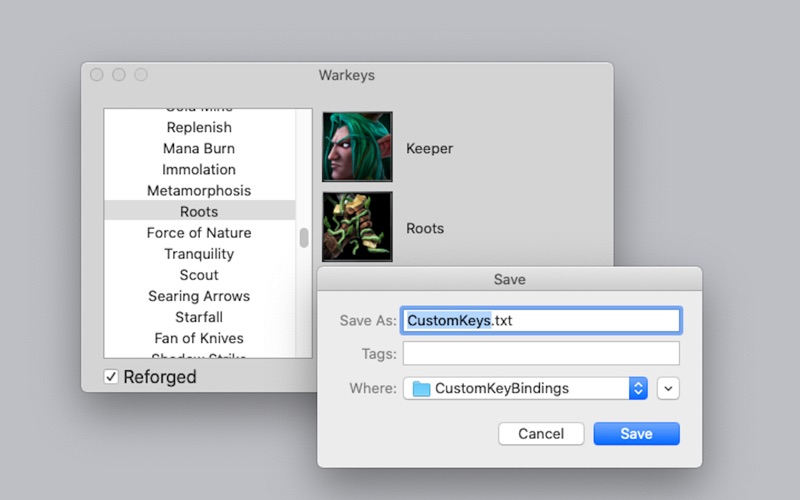Select Scout in the list

tap(199, 274)
